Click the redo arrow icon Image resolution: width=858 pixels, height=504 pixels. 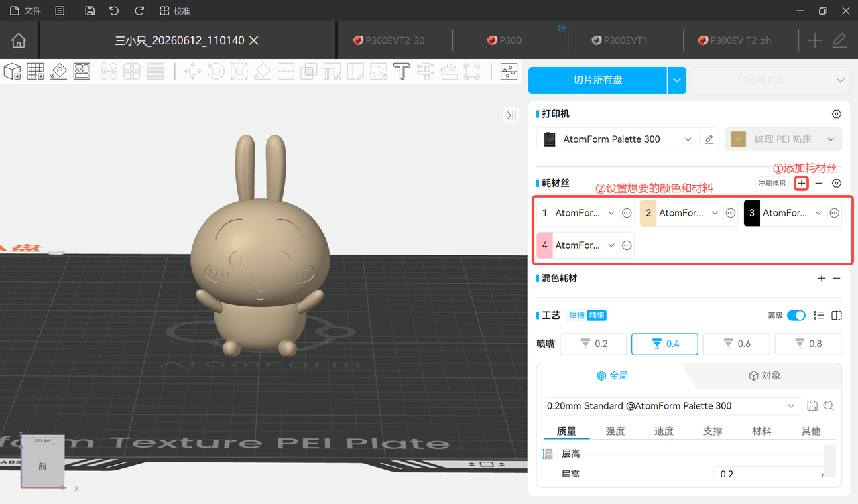[139, 11]
